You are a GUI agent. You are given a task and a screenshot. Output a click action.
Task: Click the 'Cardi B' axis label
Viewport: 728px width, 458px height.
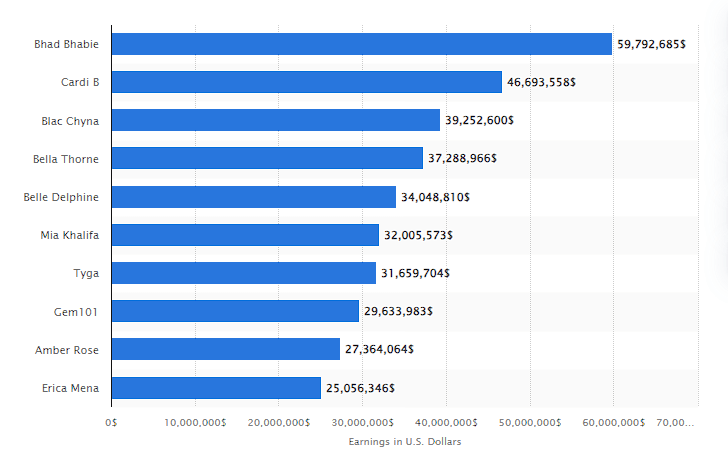(80, 82)
